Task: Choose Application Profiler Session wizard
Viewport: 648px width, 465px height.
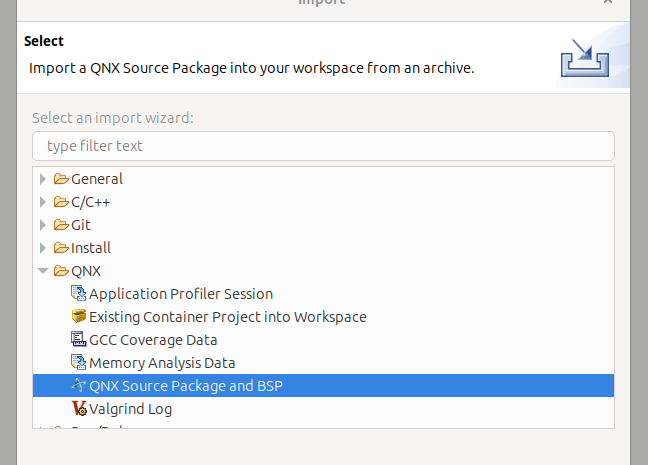Action: click(181, 294)
